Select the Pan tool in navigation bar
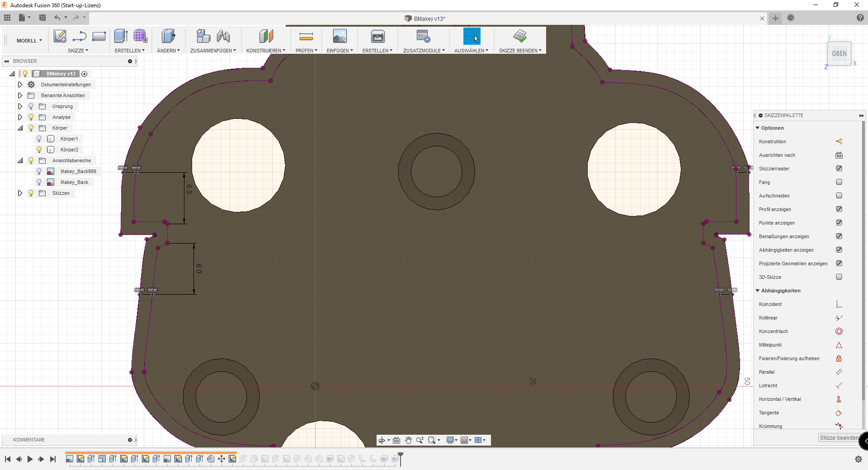868x470 pixels. click(x=408, y=440)
